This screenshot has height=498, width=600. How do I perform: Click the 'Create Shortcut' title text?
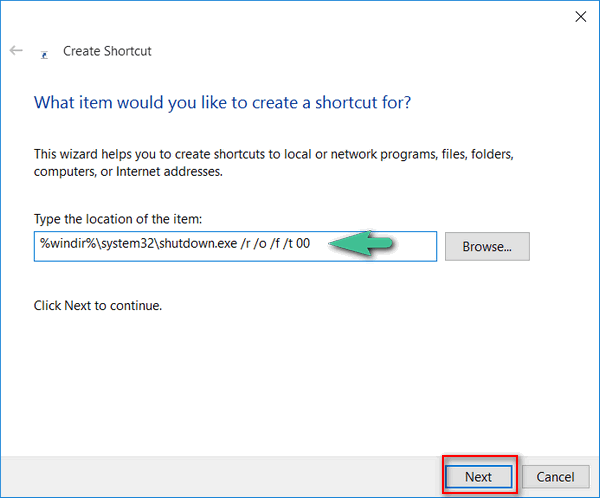(107, 51)
